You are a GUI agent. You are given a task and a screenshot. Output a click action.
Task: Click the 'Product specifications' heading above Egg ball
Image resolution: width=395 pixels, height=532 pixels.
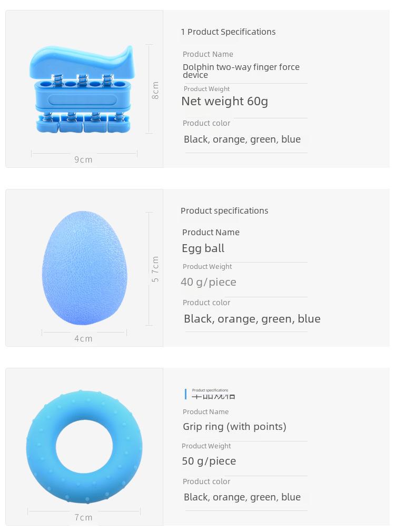pyautogui.click(x=224, y=210)
